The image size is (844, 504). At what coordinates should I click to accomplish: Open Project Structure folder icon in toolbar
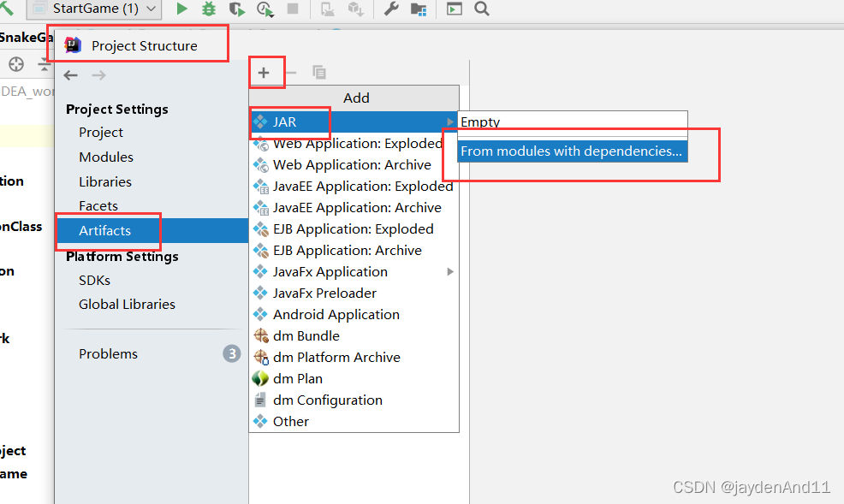pos(419,9)
